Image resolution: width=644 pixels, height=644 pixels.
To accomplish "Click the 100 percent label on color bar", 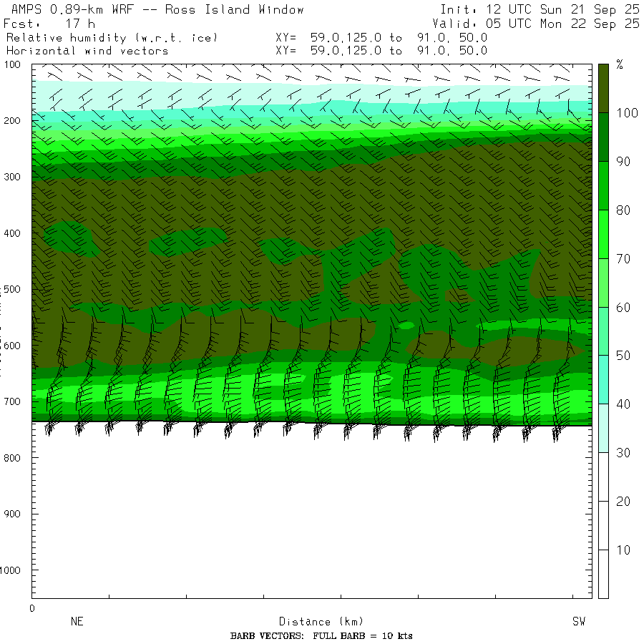I will pos(627,113).
